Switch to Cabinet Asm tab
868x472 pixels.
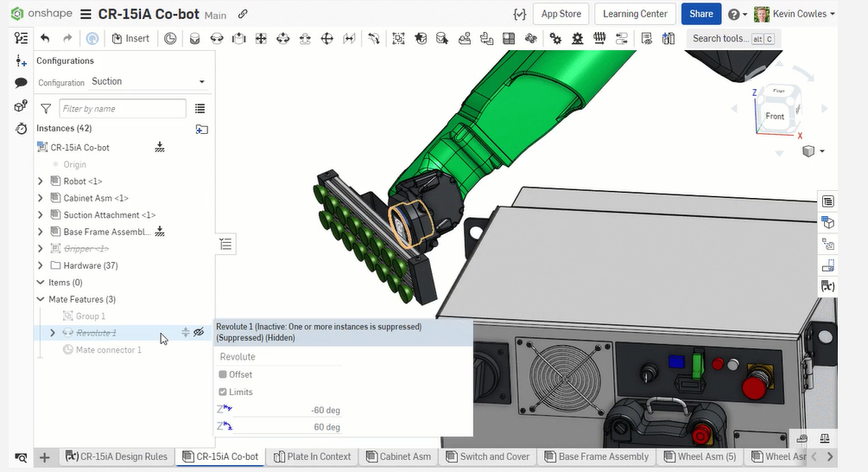click(398, 456)
